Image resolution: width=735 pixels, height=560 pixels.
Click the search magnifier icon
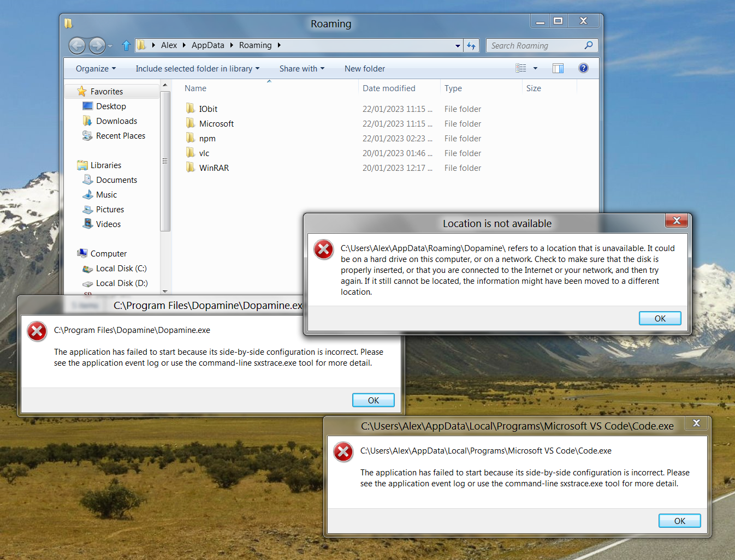pos(588,45)
